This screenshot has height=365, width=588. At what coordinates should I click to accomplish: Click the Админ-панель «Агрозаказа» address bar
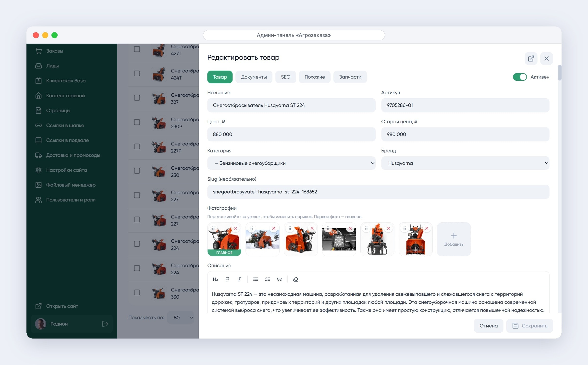(294, 35)
